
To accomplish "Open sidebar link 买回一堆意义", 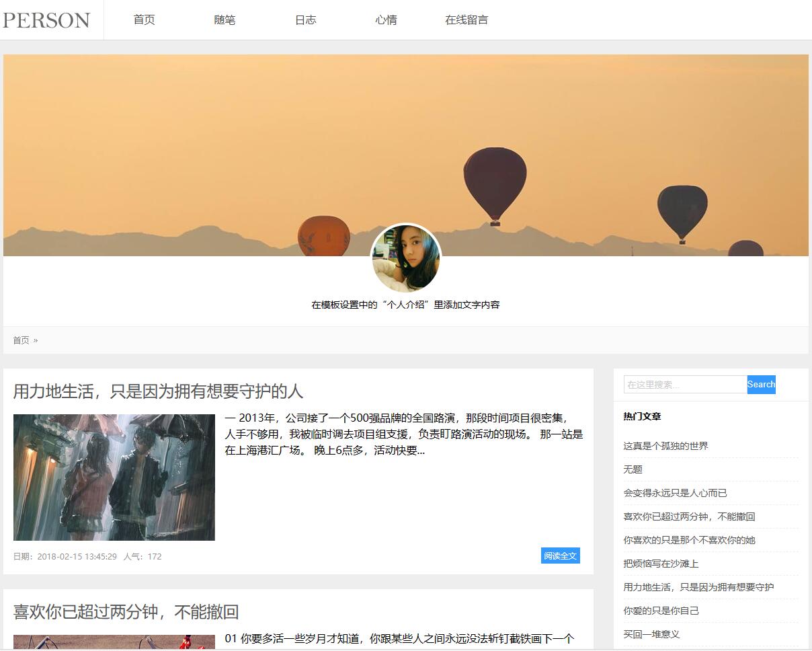I will [651, 634].
